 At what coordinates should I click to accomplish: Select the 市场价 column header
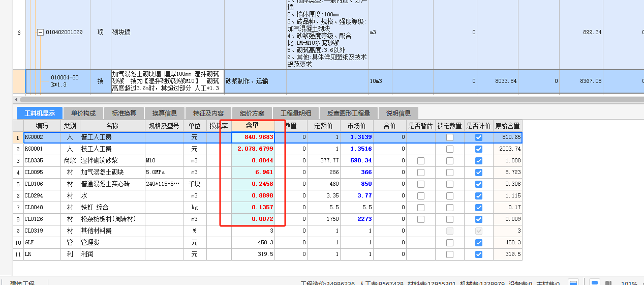point(357,126)
